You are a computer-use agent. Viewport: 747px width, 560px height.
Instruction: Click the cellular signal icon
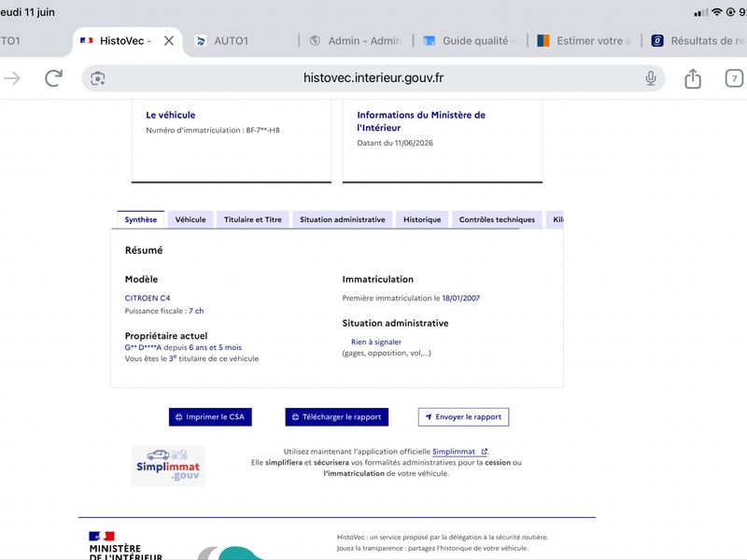tap(701, 13)
